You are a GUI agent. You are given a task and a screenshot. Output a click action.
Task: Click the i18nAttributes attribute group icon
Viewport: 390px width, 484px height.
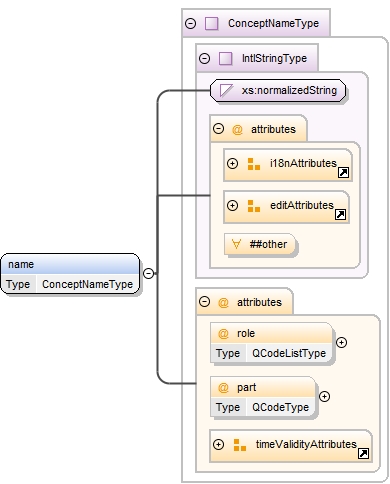[x=254, y=164]
